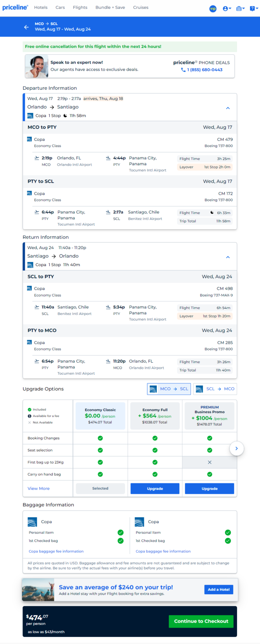Click the free online cancellation banner
The height and width of the screenshot is (644, 260).
point(130,47)
